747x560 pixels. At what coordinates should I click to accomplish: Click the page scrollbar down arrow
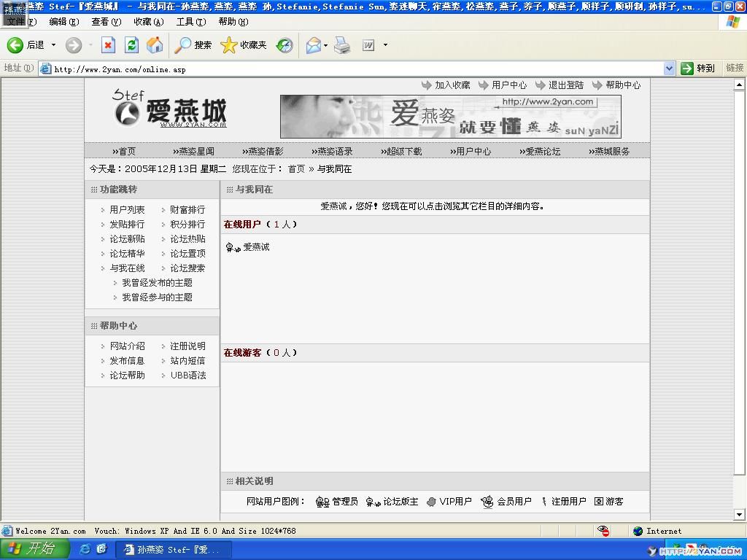point(739,515)
